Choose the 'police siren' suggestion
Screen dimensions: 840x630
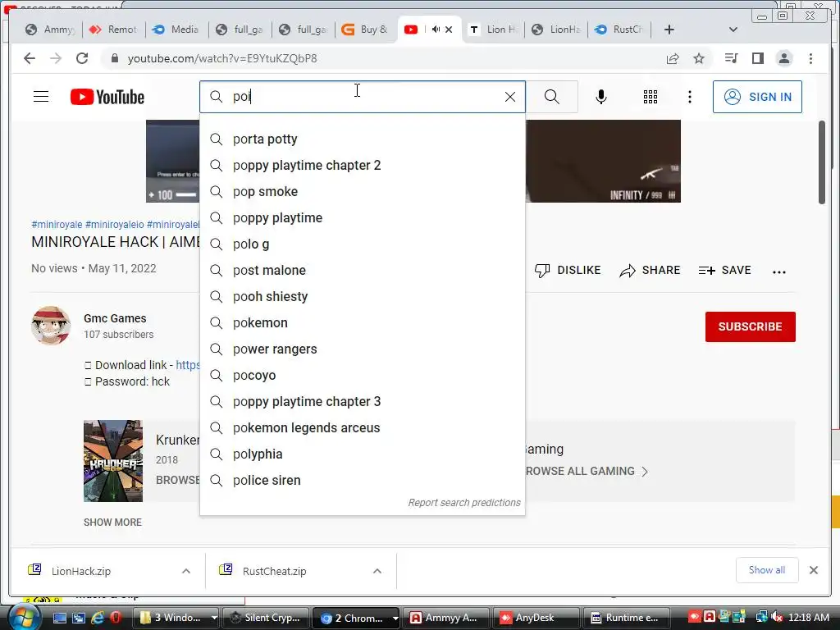pos(362,481)
